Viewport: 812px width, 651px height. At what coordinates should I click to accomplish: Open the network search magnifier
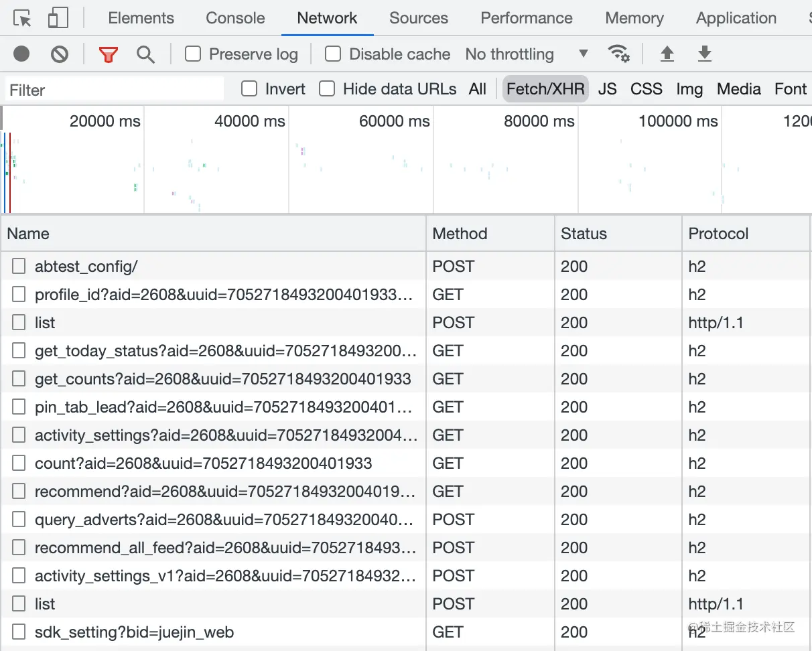coord(145,54)
